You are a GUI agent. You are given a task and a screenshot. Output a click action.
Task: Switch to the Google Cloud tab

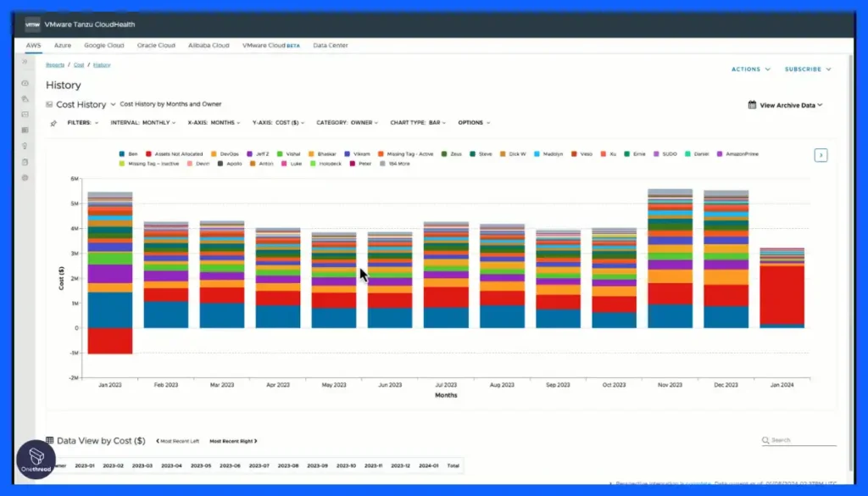pyautogui.click(x=104, y=46)
